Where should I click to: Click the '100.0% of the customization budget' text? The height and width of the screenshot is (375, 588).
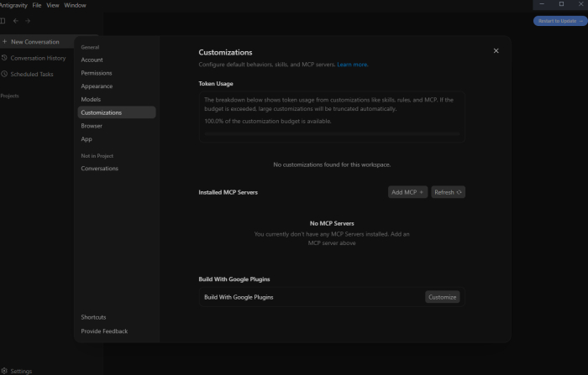click(x=268, y=121)
